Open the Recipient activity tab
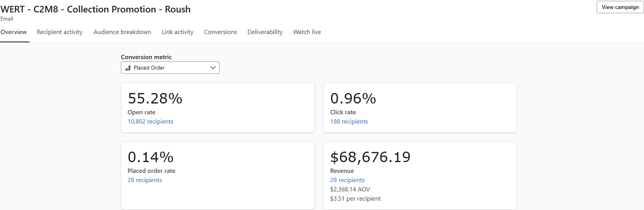This screenshot has height=210, width=644. 60,32
